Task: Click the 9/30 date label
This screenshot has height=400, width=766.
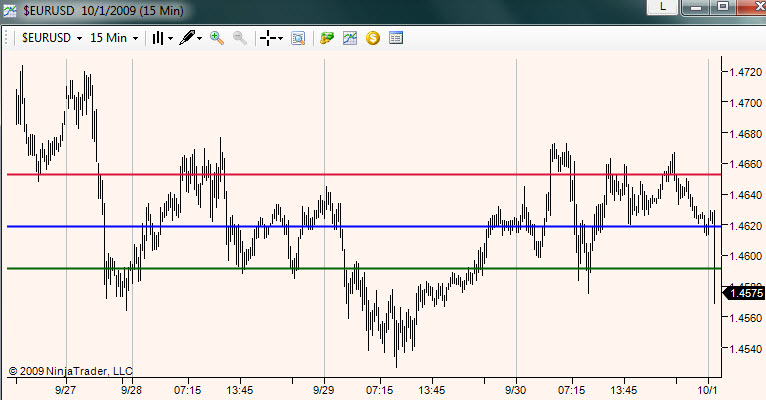Action: [x=515, y=390]
